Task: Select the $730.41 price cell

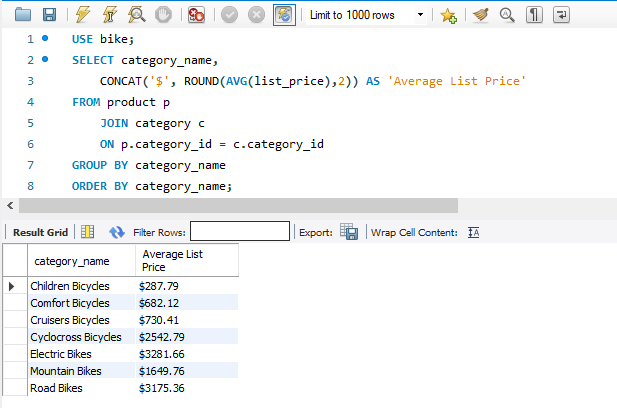Action: pos(187,320)
